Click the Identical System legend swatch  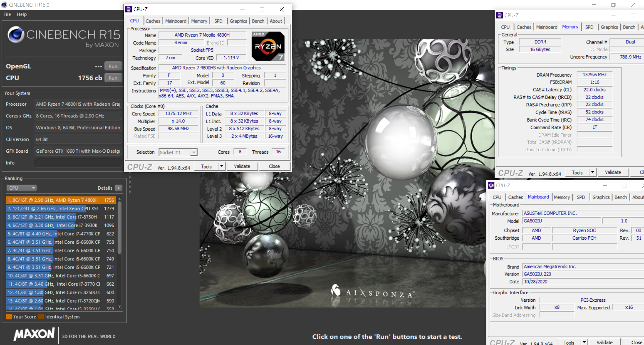click(41, 316)
